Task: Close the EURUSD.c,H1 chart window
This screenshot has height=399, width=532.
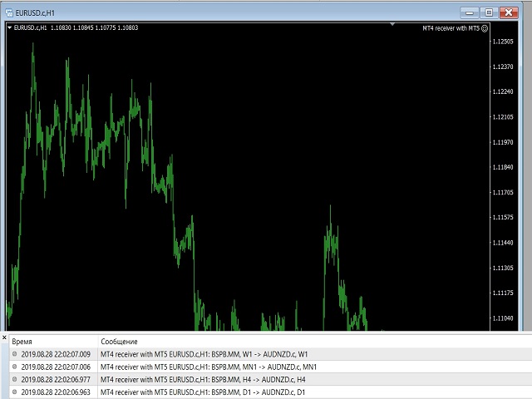Action: click(x=509, y=13)
